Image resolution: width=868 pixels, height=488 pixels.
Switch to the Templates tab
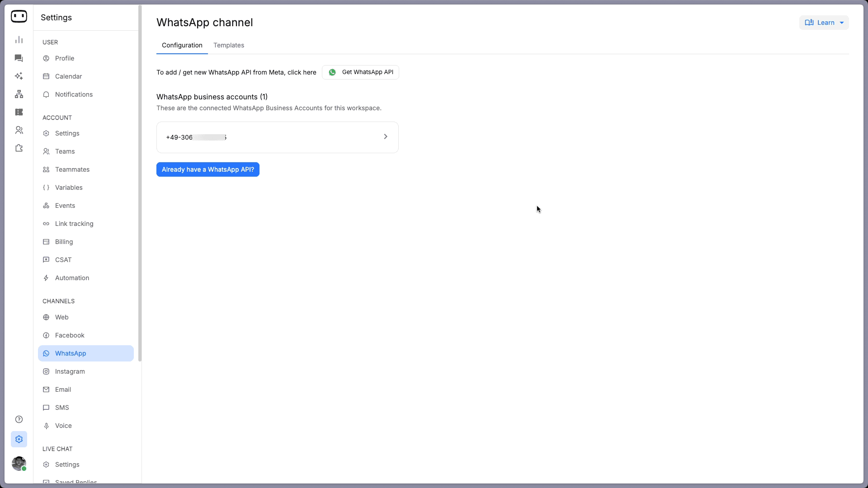pos(229,45)
